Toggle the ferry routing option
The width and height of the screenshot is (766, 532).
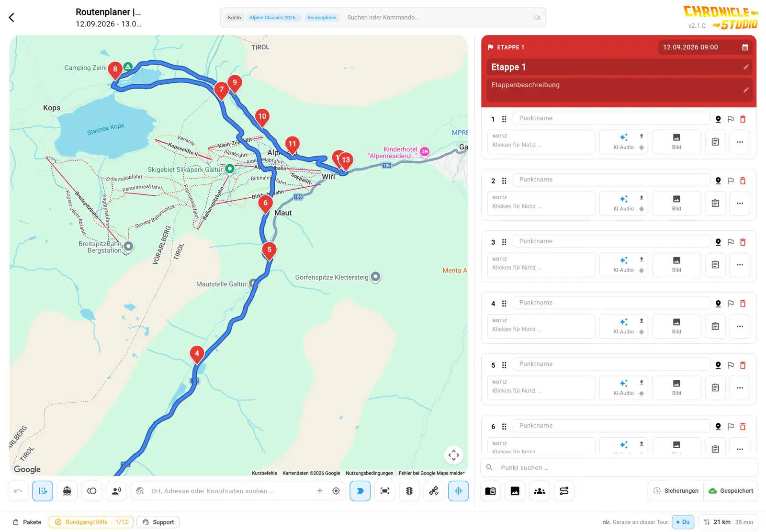[x=67, y=491]
